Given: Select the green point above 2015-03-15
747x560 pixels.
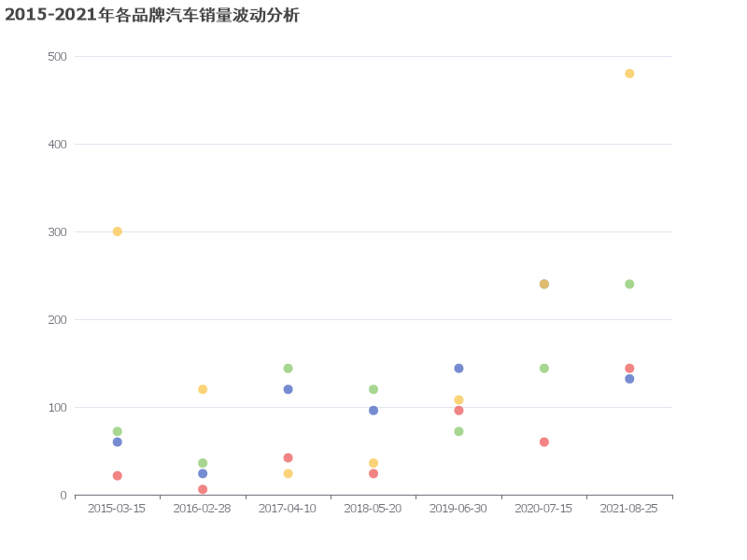Looking at the screenshot, I should 118,431.
